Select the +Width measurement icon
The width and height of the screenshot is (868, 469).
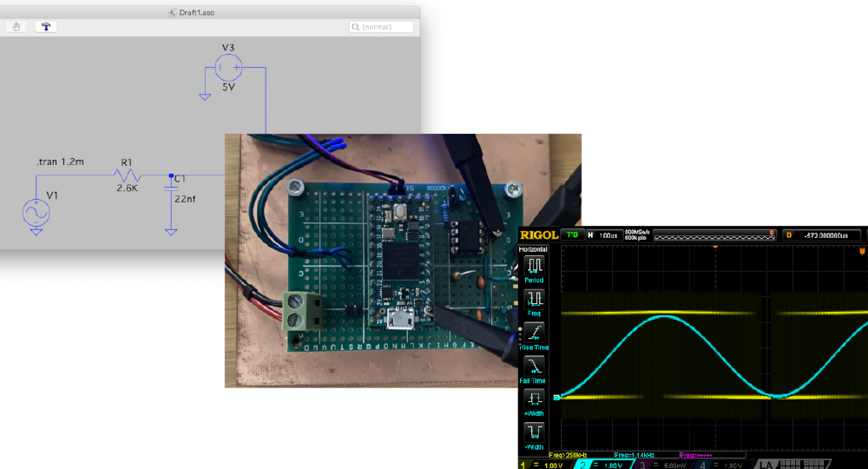[535, 399]
